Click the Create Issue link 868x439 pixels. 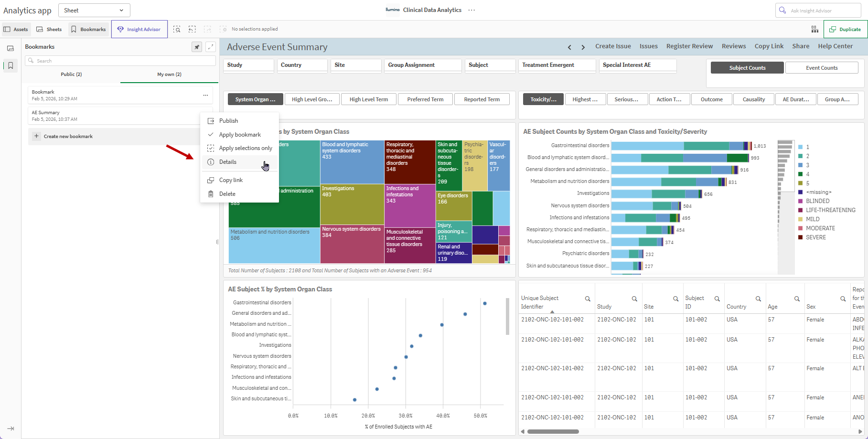pyautogui.click(x=613, y=46)
